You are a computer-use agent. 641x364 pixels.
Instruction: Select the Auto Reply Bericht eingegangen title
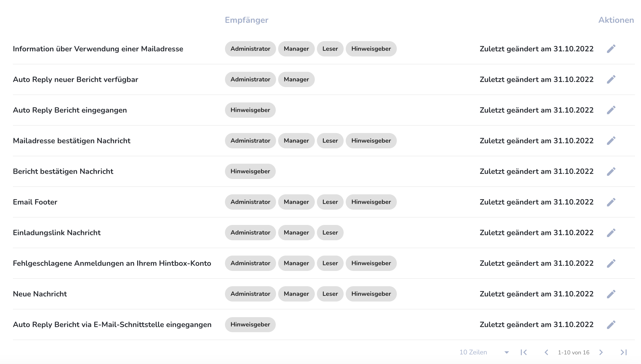point(70,110)
